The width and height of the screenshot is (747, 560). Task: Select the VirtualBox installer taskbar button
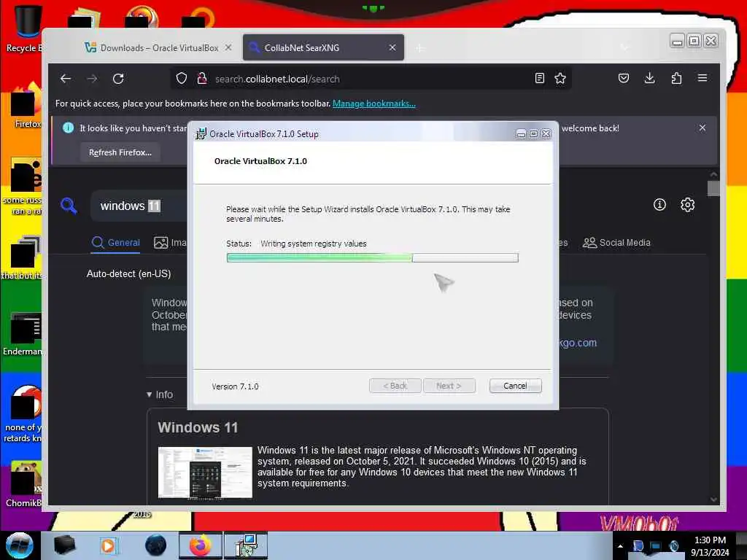tap(246, 545)
